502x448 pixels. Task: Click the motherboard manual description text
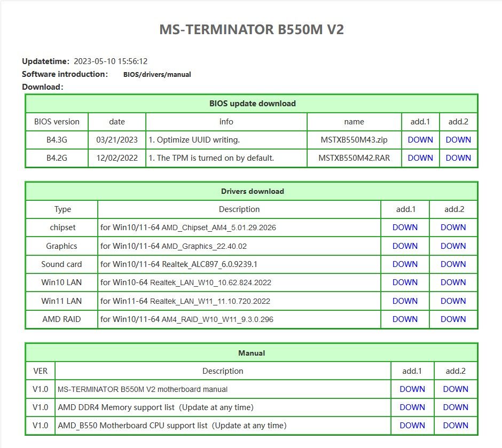(x=143, y=389)
